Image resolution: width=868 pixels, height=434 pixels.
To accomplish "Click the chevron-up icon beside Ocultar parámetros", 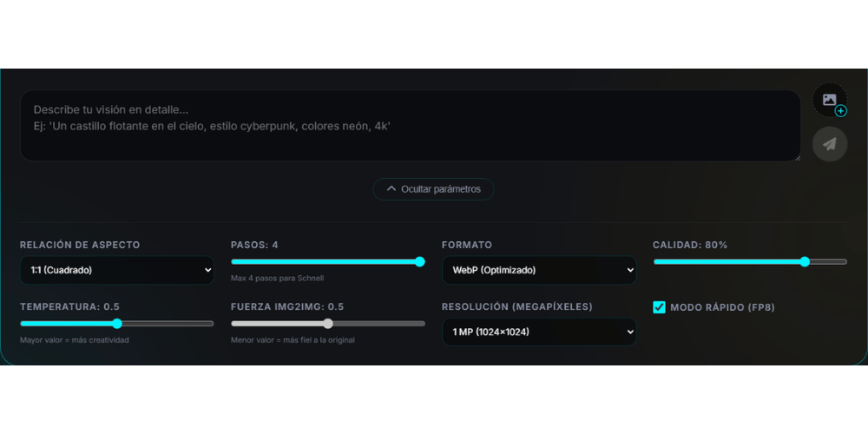I will [391, 188].
